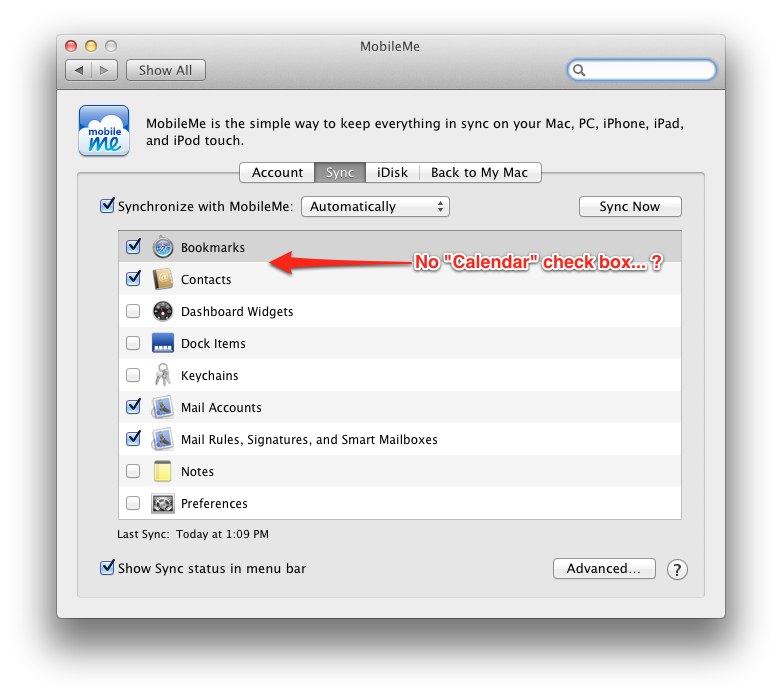This screenshot has height=697, width=782.
Task: Select the Bookmarks row label
Action: point(213,248)
